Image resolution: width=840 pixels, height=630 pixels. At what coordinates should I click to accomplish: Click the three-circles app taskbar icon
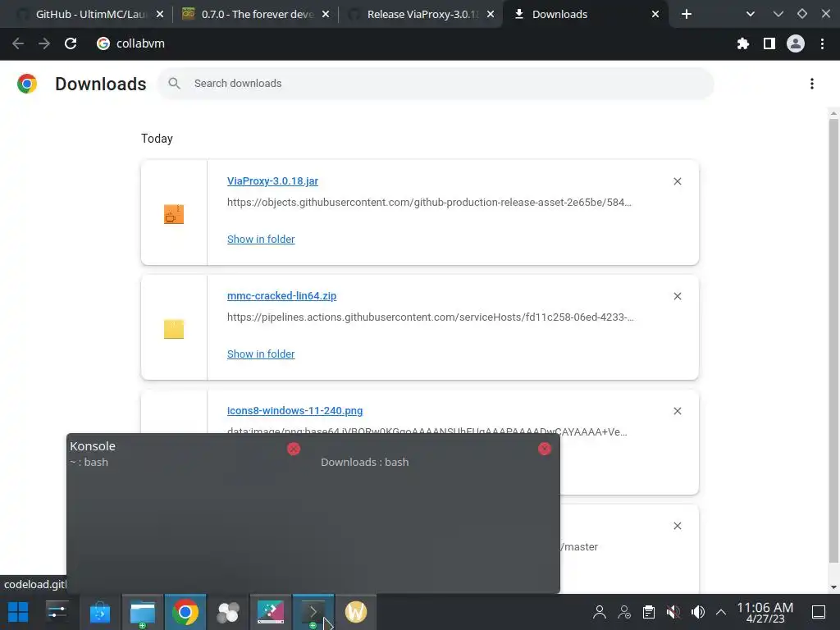coord(228,612)
